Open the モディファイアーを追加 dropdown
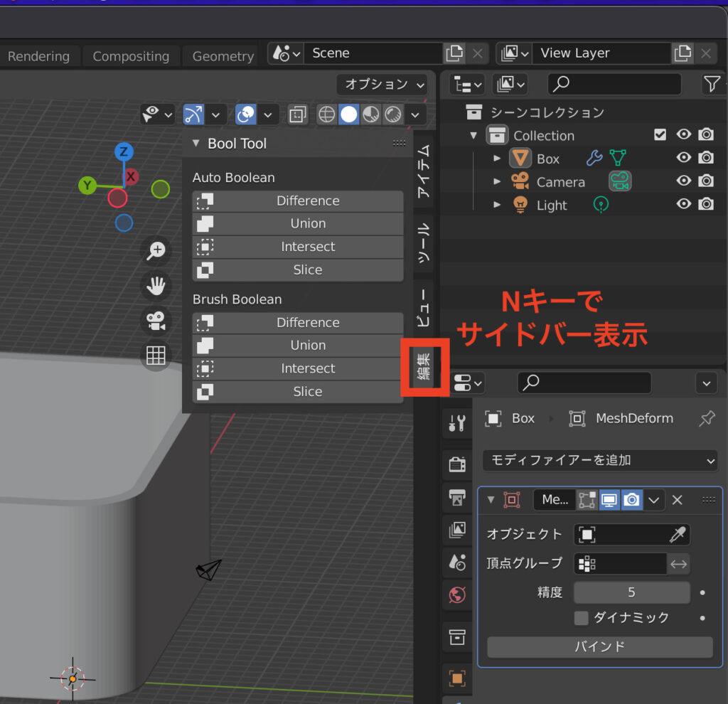Viewport: 728px width, 704px height. coord(601,461)
